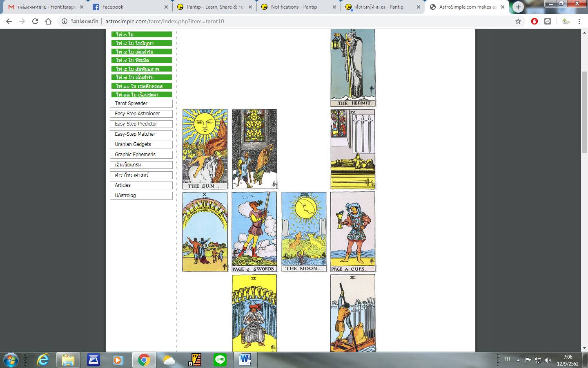Open the เอ็นเนียแกรม menu item
The image size is (588, 368).
pyautogui.click(x=141, y=165)
